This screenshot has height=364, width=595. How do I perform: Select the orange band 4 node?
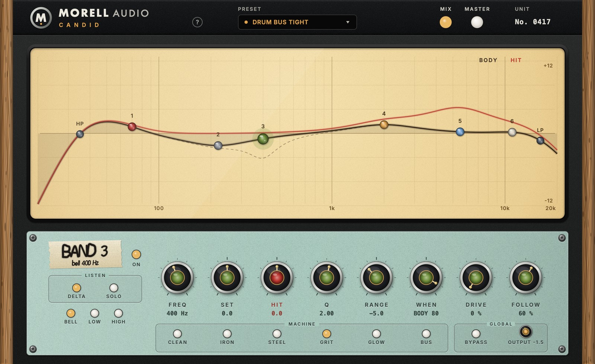384,124
